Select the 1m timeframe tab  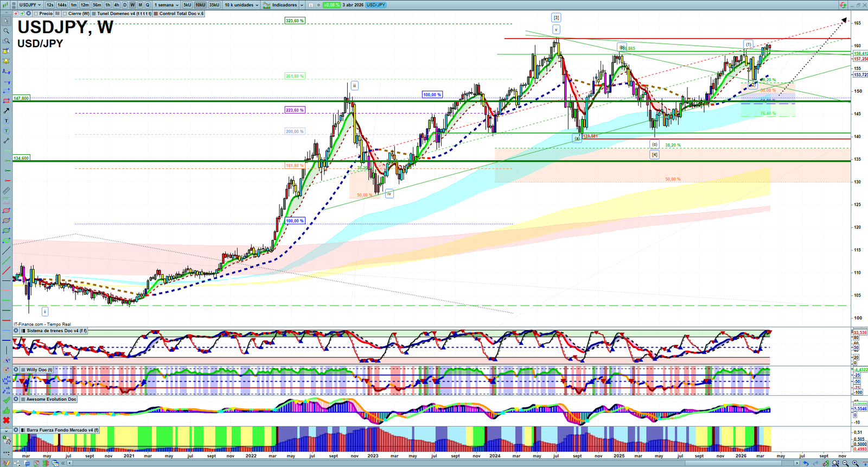pyautogui.click(x=74, y=5)
